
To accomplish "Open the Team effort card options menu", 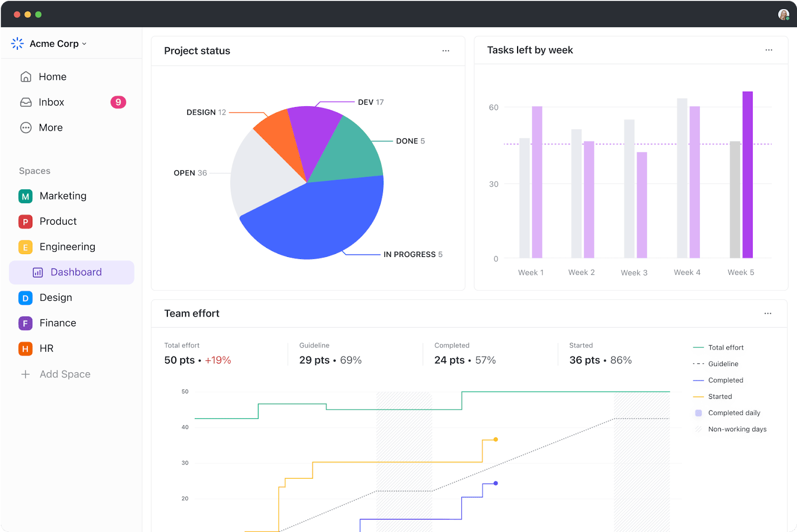I will tap(767, 313).
